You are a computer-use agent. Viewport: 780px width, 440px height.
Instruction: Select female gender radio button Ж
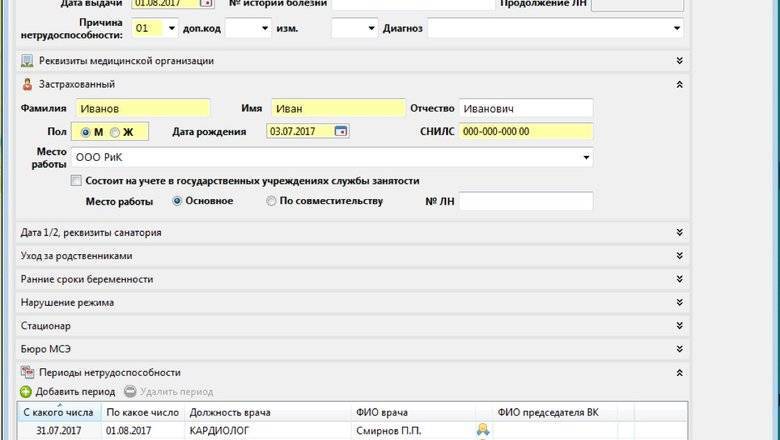point(115,132)
